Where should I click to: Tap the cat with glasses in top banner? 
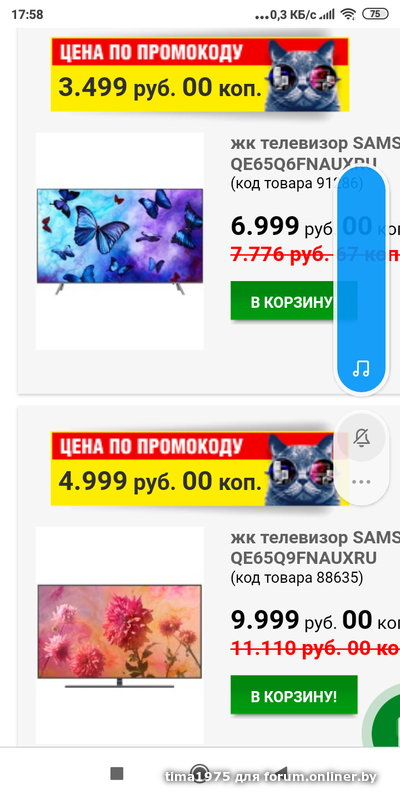click(x=306, y=76)
